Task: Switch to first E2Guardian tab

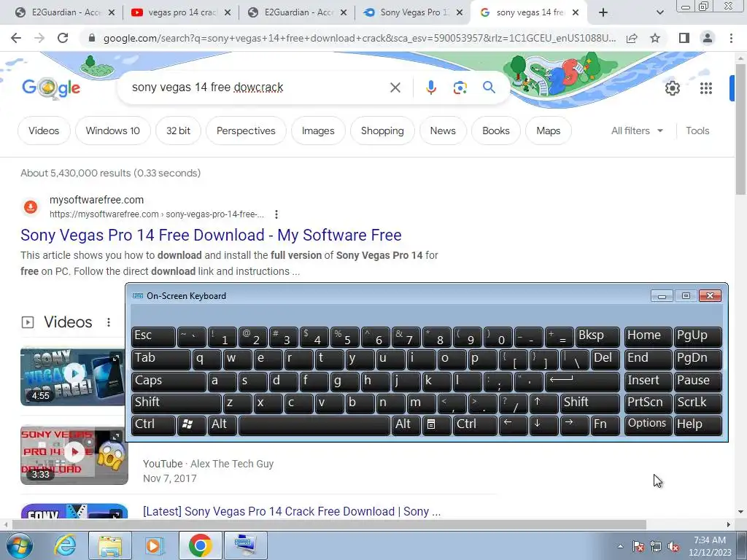Action: click(65, 12)
